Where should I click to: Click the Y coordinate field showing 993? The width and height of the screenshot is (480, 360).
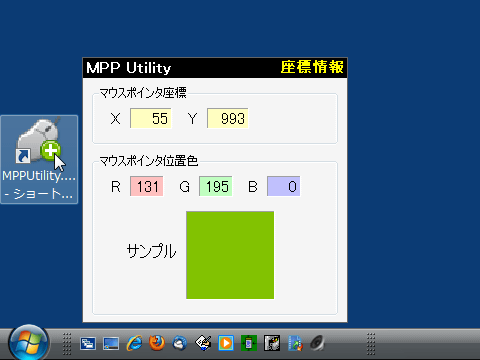tap(228, 118)
